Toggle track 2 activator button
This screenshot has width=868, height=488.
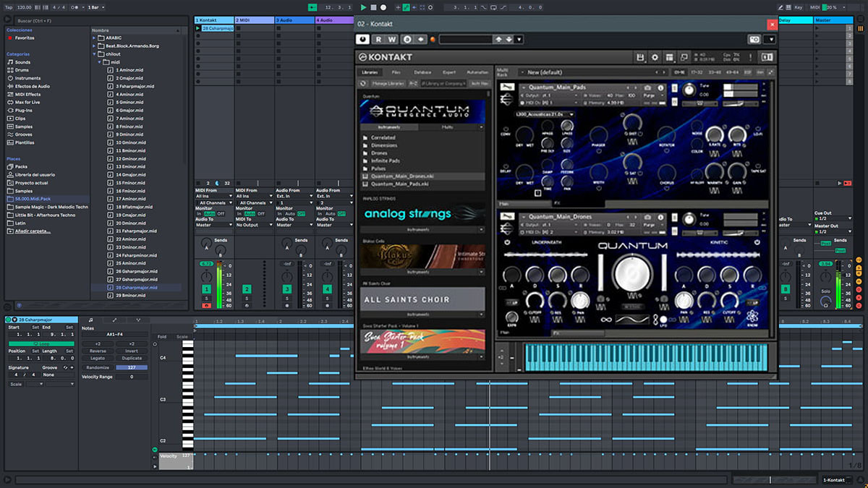click(247, 289)
